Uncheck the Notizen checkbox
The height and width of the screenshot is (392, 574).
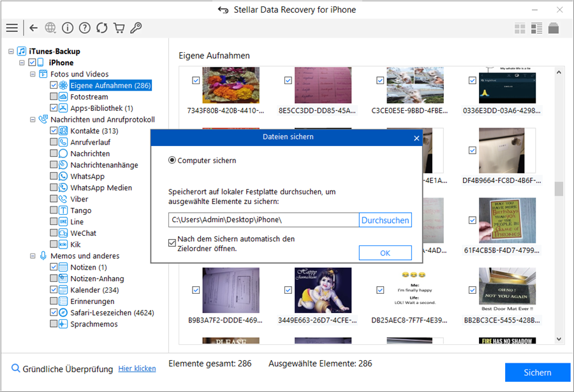(54, 267)
